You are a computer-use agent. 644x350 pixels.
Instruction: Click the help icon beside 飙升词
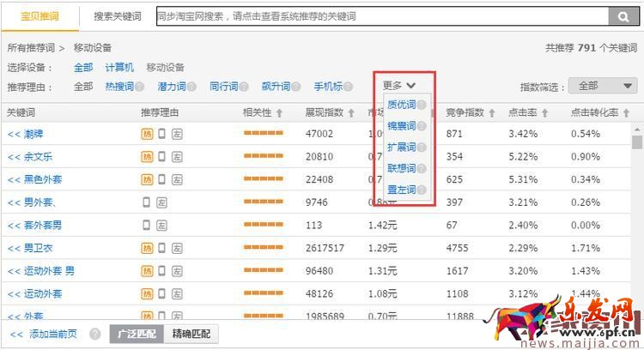(x=296, y=87)
